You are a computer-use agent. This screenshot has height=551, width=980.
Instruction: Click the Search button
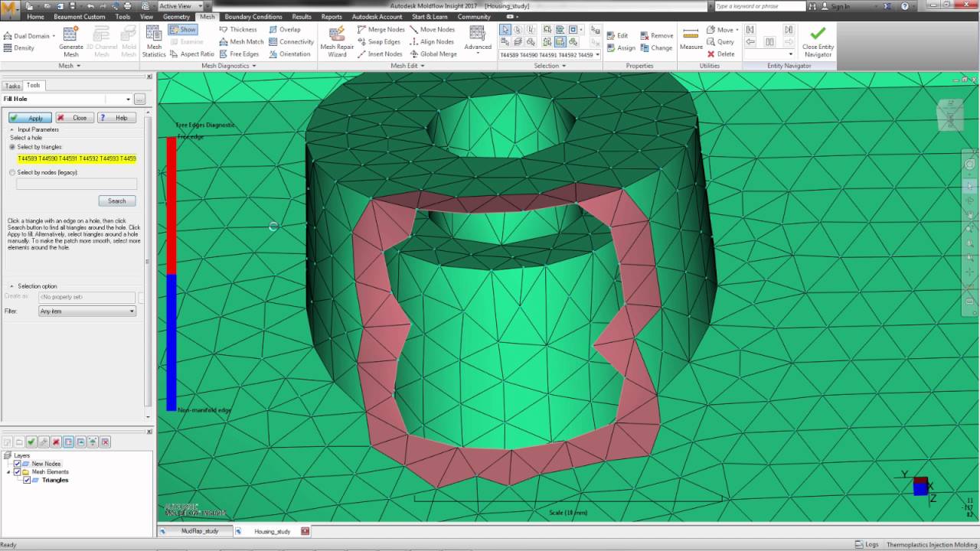[117, 201]
